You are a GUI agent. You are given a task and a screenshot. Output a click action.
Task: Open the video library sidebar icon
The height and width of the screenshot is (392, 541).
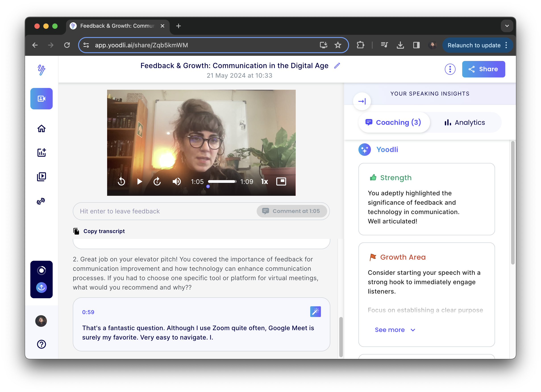coord(41,177)
